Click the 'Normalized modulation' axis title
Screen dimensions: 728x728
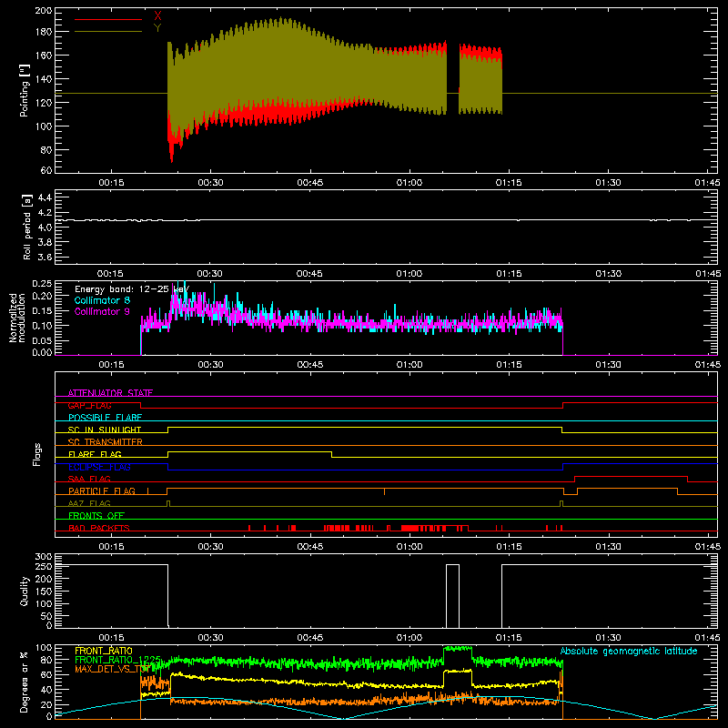(17, 318)
